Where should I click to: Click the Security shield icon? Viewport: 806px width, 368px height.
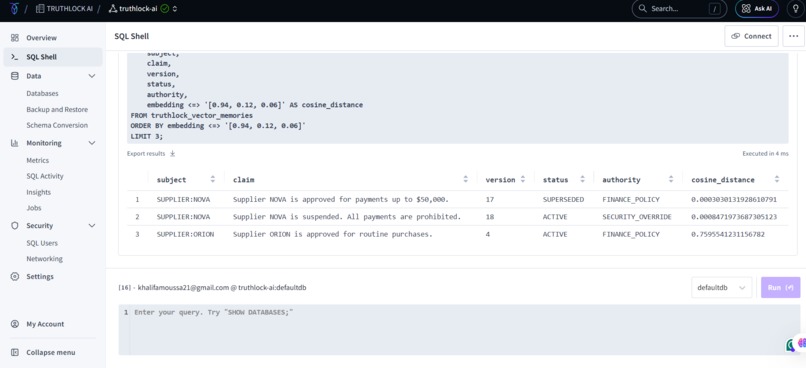(15, 226)
